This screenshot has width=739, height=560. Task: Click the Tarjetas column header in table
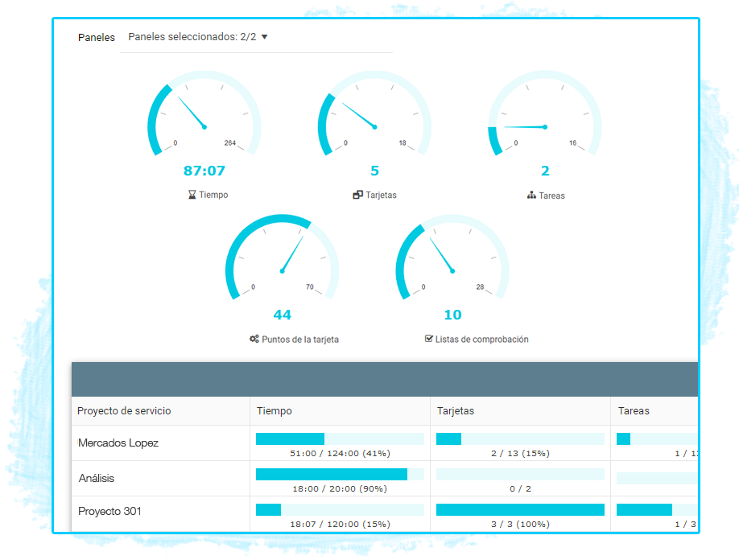click(x=456, y=410)
